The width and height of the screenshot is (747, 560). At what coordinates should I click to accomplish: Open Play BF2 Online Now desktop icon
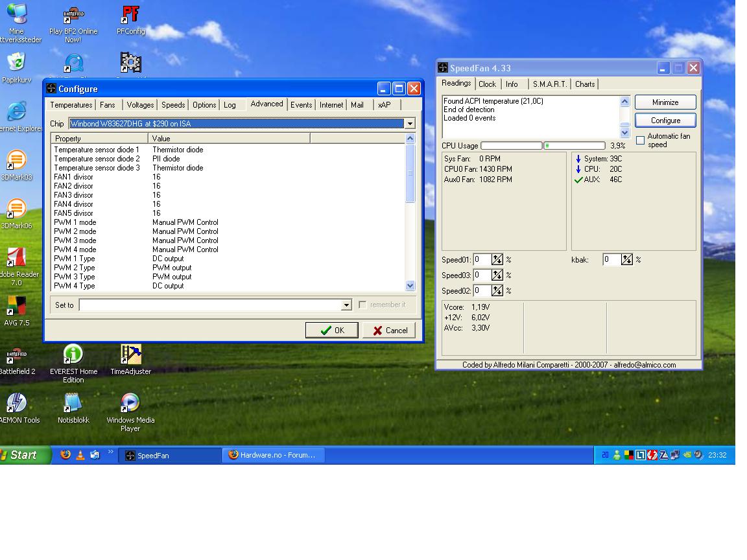[x=73, y=24]
